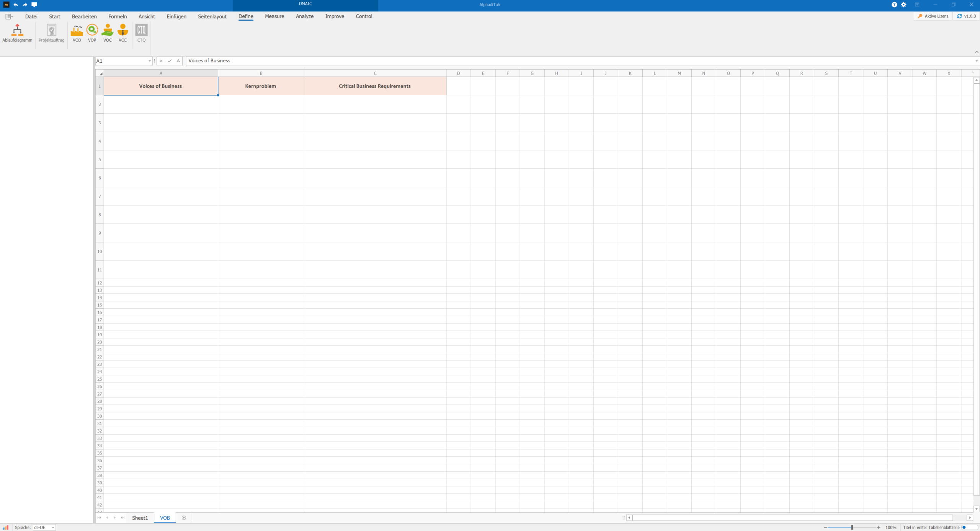Click the zoom slider handle

click(852, 527)
